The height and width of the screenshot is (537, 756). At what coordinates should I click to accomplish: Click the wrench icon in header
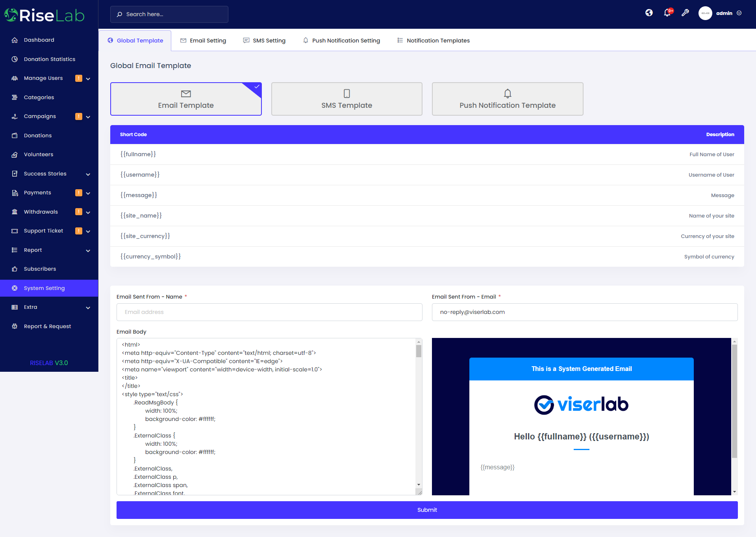pos(685,13)
